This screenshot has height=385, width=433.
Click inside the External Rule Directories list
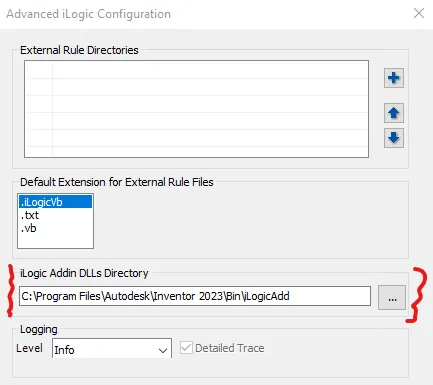coord(196,109)
